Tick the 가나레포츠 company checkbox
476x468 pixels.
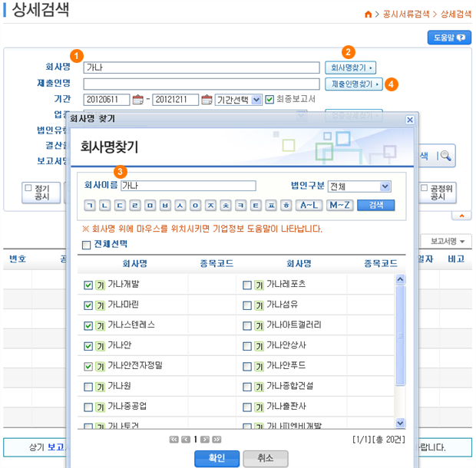point(246,285)
